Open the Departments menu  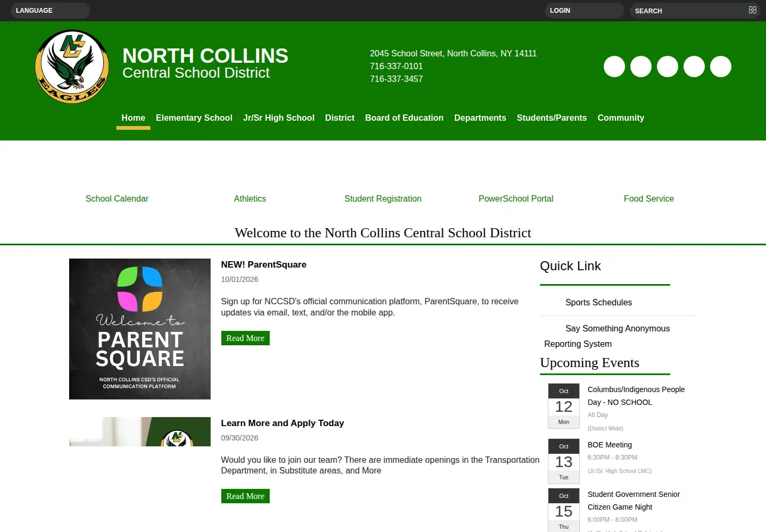tap(480, 118)
